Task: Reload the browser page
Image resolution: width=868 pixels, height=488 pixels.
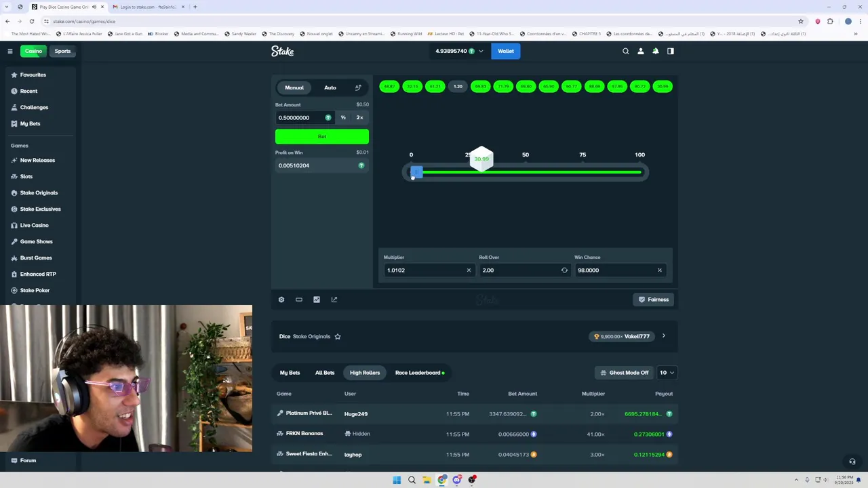Action: coord(31,21)
